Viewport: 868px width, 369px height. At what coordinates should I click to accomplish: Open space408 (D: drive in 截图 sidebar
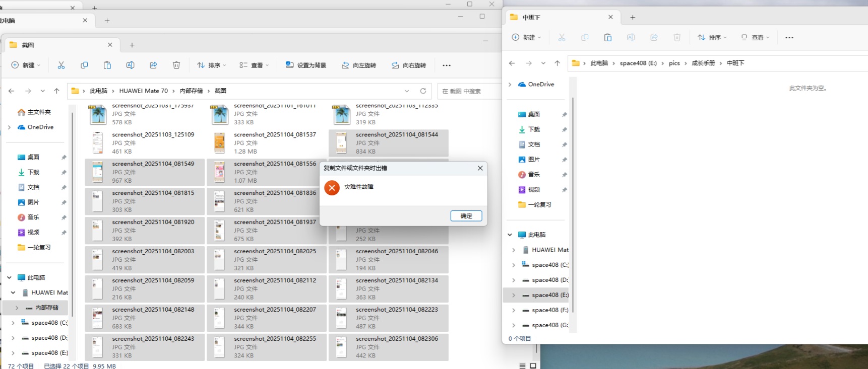[x=44, y=338]
